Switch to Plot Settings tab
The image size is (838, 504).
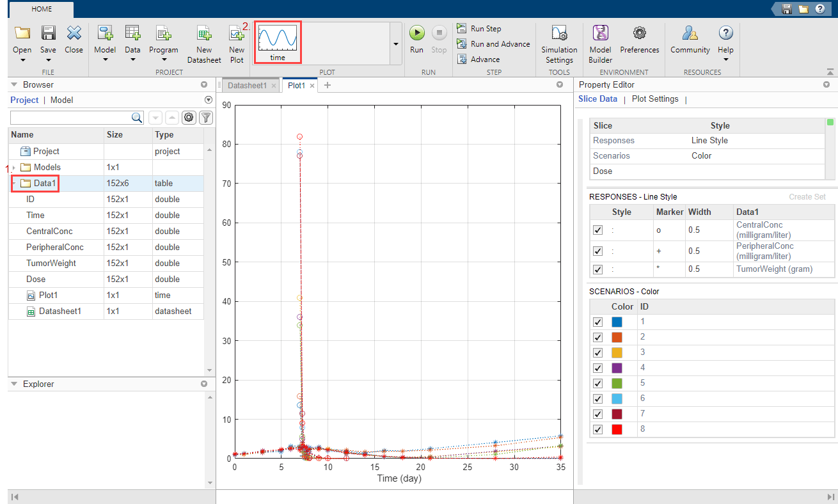654,99
